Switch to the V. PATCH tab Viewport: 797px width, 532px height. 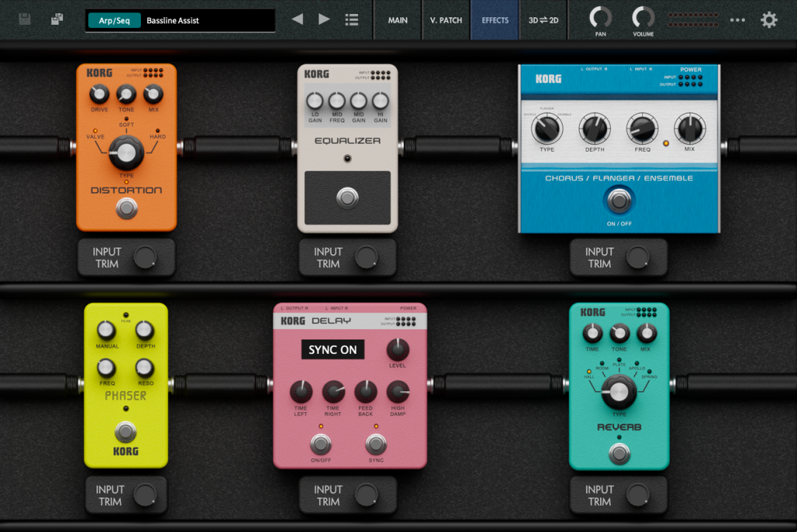[446, 20]
